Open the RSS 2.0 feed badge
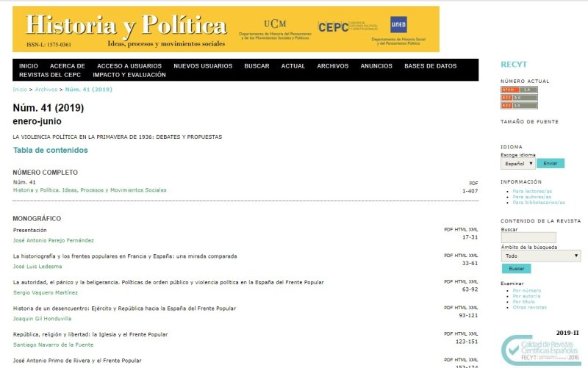Image resolution: width=588 pixels, height=368 pixels. [x=519, y=97]
